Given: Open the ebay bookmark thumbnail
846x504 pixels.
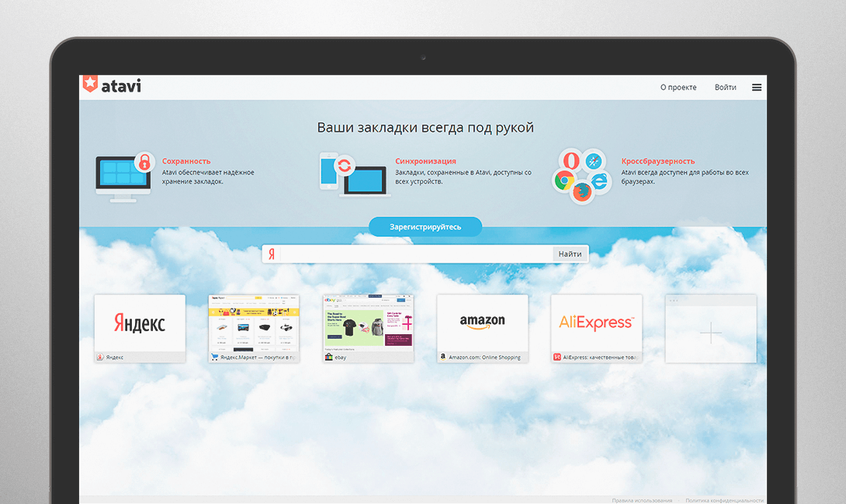Looking at the screenshot, I should tap(368, 328).
